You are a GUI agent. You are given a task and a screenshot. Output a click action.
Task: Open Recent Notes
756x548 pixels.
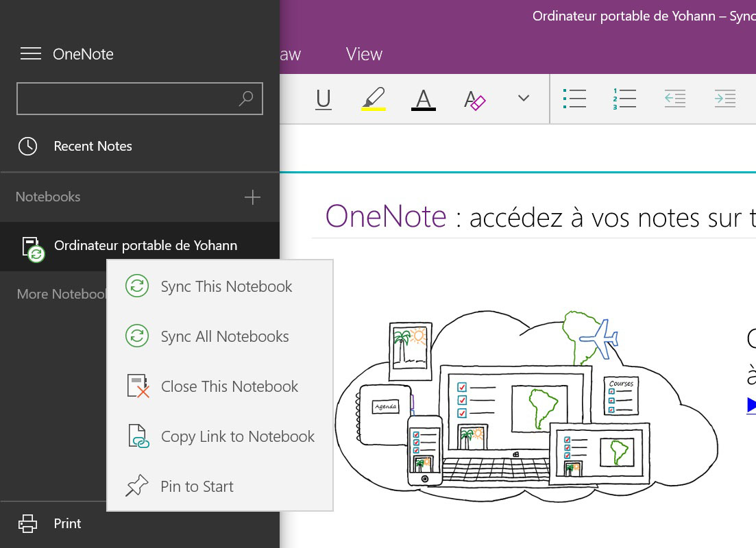(x=93, y=146)
